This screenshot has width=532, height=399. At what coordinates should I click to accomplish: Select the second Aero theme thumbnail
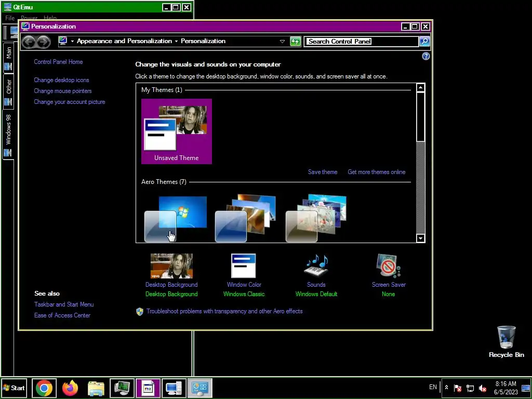coord(246,218)
